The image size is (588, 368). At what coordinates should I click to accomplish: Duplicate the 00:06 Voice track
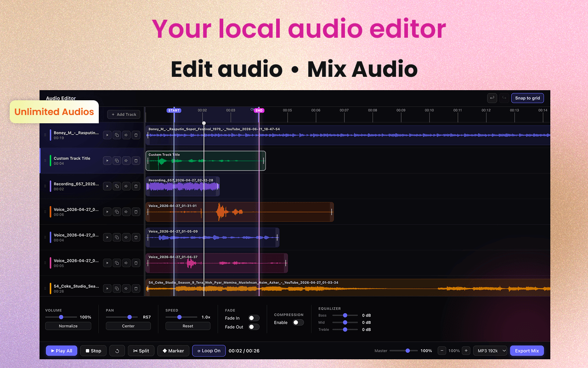click(x=117, y=212)
